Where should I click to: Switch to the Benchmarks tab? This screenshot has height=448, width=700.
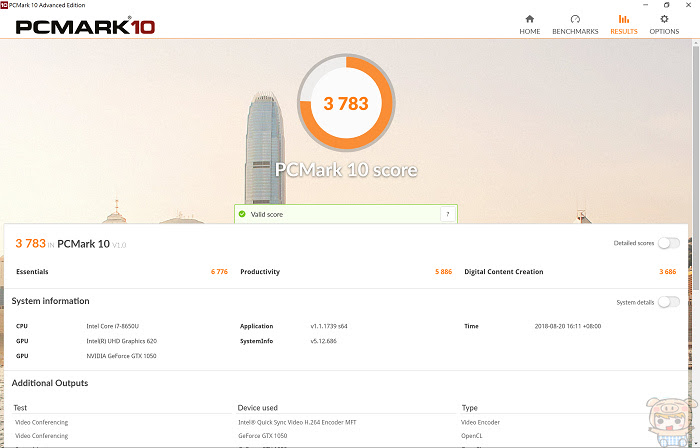(x=575, y=25)
